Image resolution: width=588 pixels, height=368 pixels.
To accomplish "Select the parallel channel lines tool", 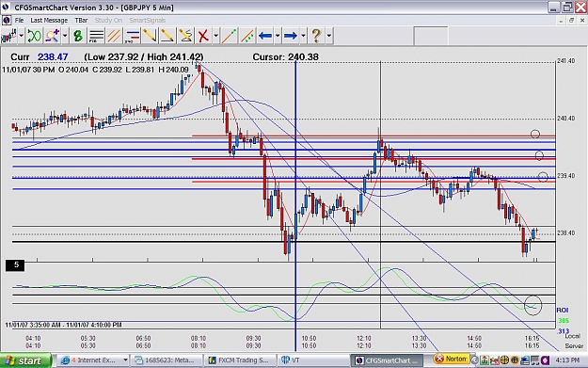I will point(114,36).
